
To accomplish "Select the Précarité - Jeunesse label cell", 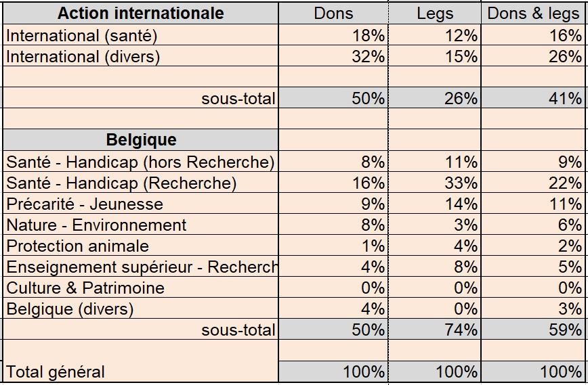I will pos(141,204).
